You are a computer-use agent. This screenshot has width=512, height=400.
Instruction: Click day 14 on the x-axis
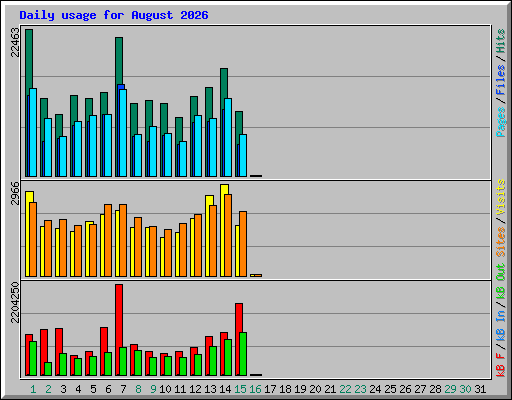(225, 389)
